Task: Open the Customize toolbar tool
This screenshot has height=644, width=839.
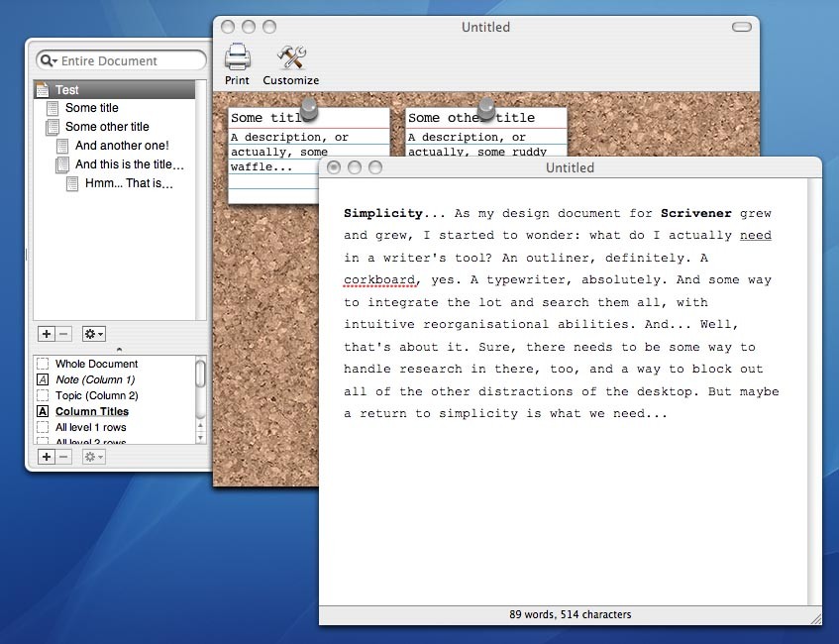Action: [x=291, y=58]
